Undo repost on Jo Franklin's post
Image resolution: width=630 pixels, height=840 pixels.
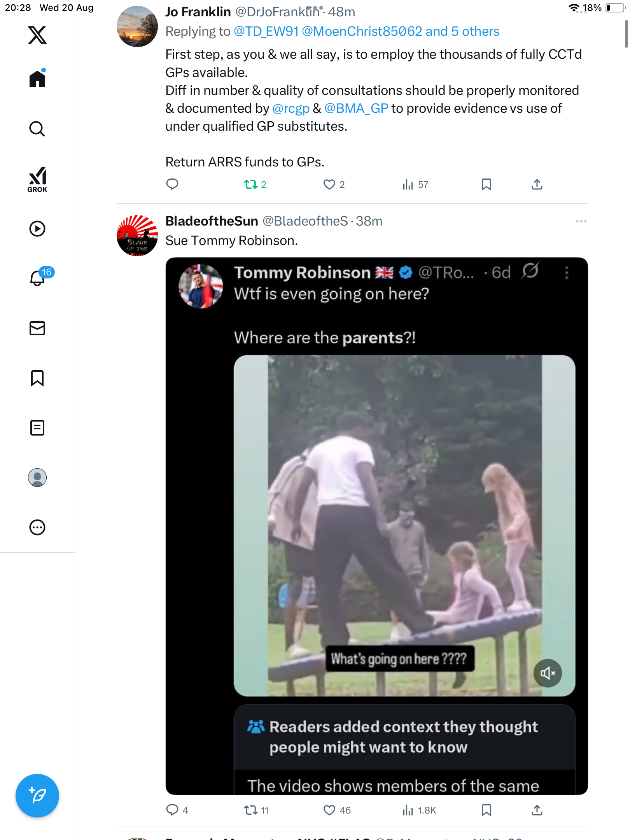point(251,184)
